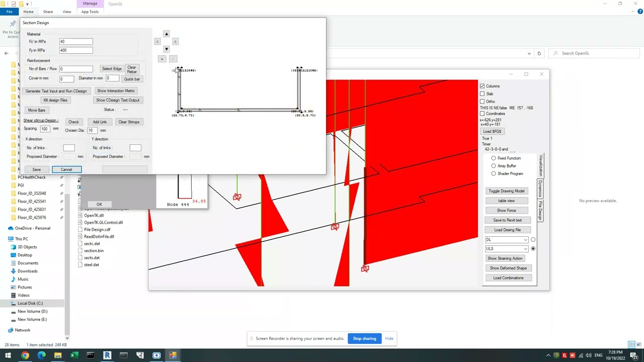Zoom in section view with plus button
Image resolution: width=644 pixels, height=362 pixels.
tap(162, 59)
